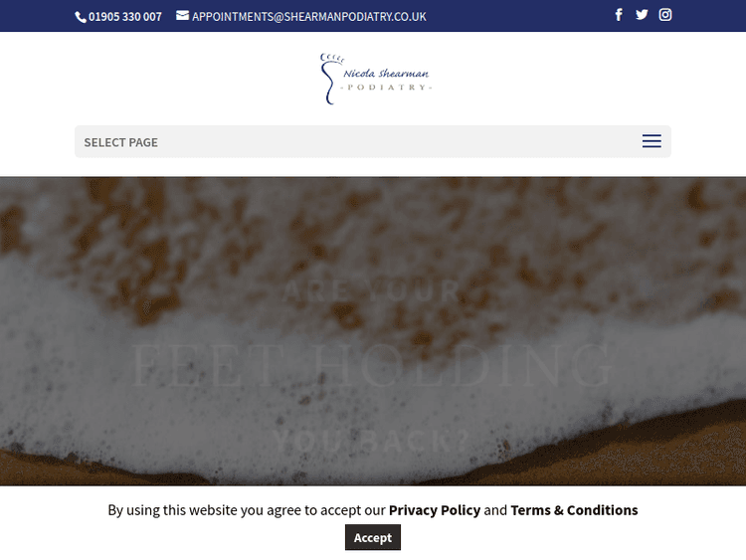Click the envelope email icon
This screenshot has width=746, height=560.
182,16
